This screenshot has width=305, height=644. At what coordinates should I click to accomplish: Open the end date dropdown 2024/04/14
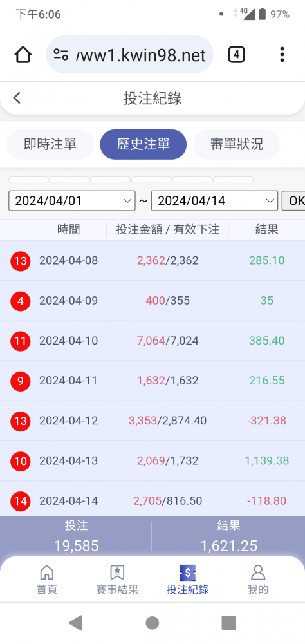tap(214, 201)
